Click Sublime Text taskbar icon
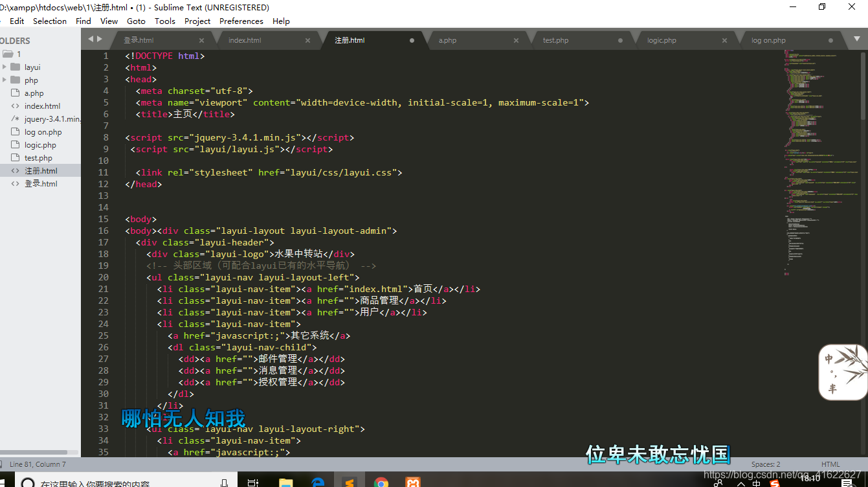The height and width of the screenshot is (487, 868). click(349, 482)
